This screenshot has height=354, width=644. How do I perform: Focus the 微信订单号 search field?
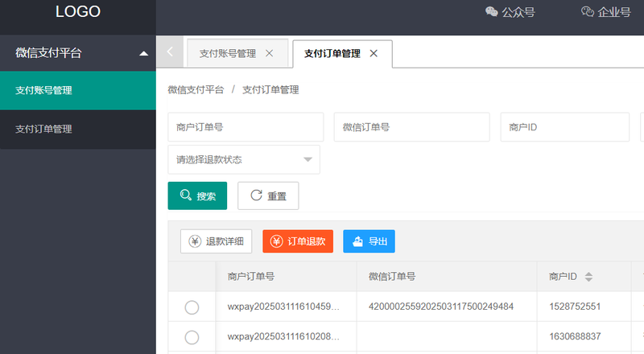(411, 127)
